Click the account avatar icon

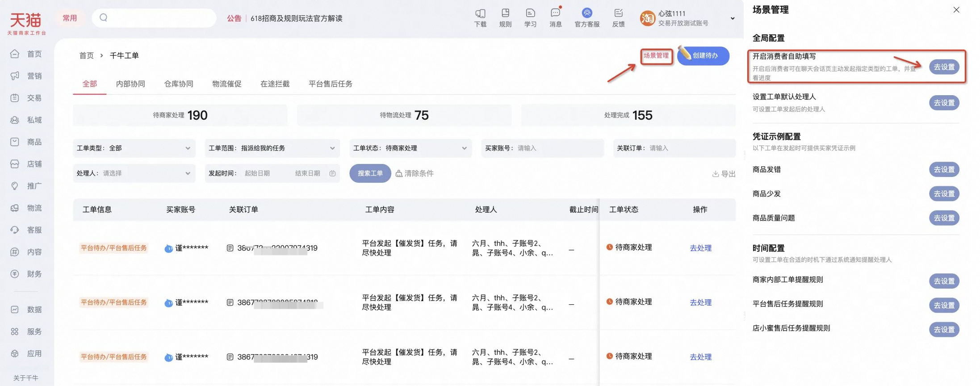click(x=647, y=18)
